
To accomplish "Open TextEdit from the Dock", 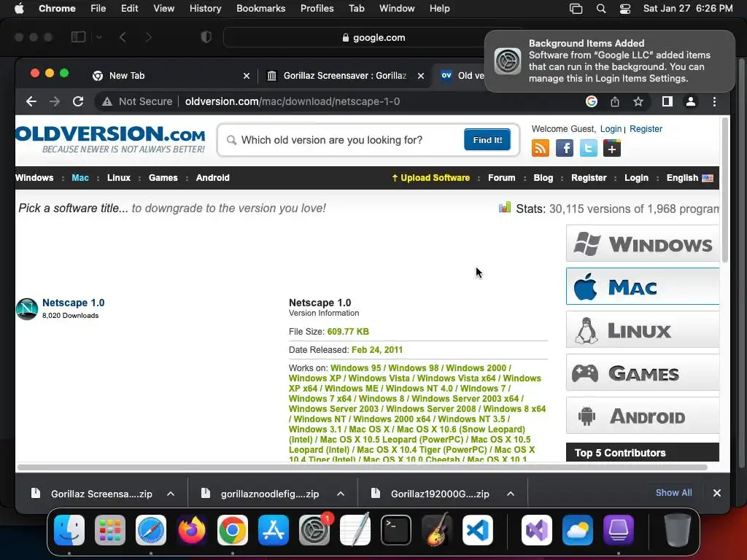I will click(355, 530).
